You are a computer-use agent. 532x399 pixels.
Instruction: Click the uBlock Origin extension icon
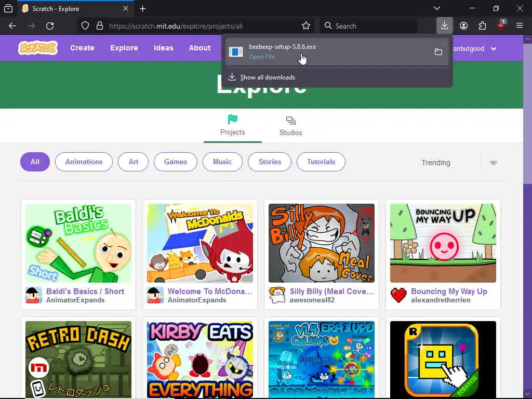[501, 25]
